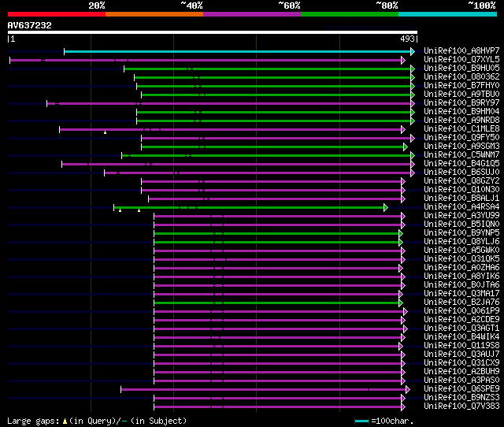Image resolution: width=504 pixels, height=427 pixels.
Task: Click the purple arrowhead ending Q6SPE9 alignment
Action: pos(408,390)
